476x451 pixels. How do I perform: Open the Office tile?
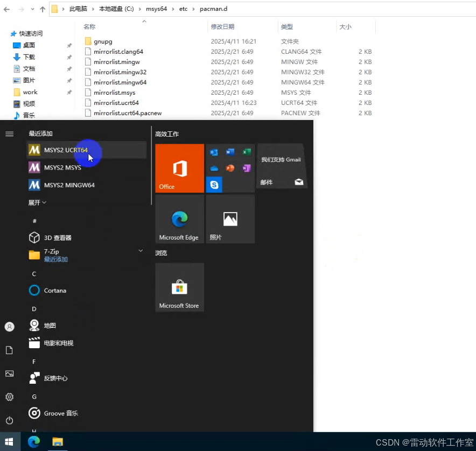click(x=179, y=168)
